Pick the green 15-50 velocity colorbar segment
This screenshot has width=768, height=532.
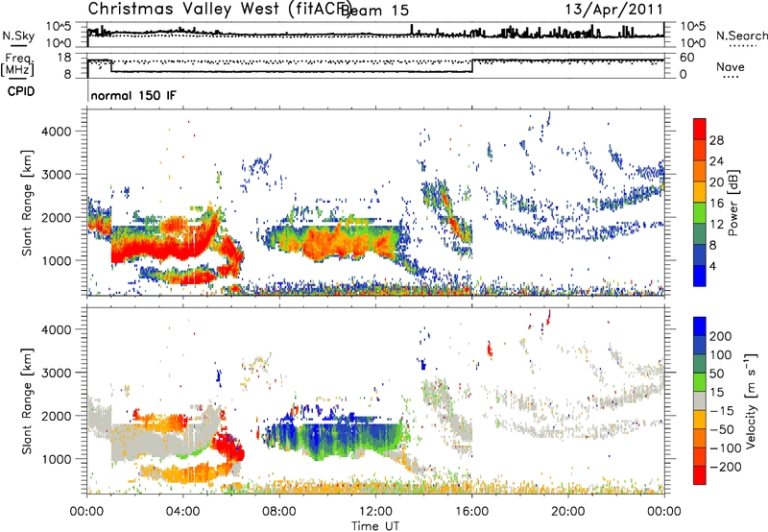[700, 382]
